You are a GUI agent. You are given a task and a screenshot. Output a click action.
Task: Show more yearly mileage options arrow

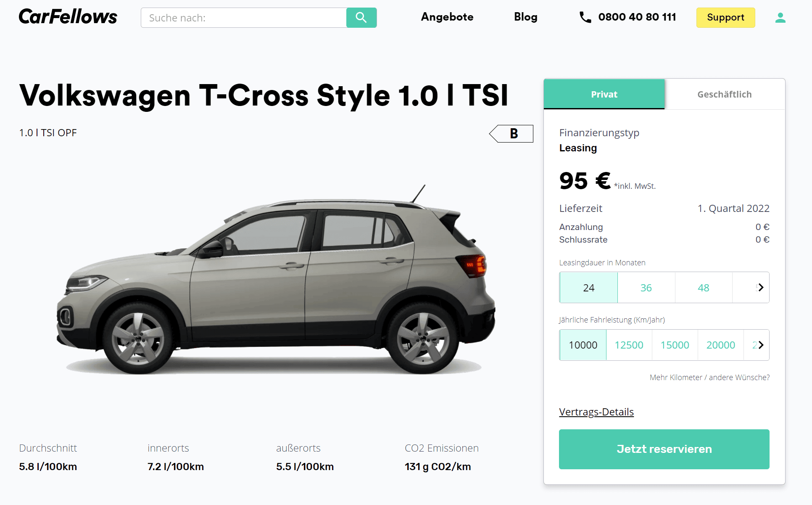pyautogui.click(x=760, y=345)
